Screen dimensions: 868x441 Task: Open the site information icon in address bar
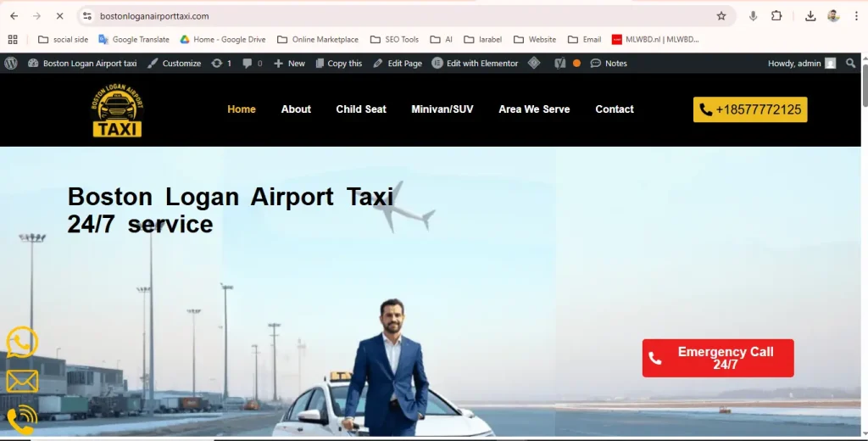pyautogui.click(x=87, y=16)
